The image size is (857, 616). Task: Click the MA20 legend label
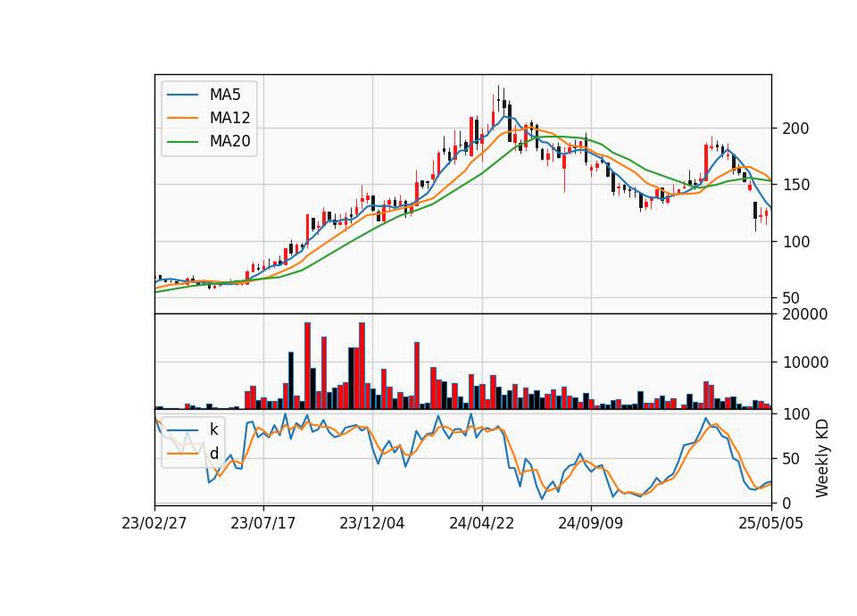tap(229, 142)
